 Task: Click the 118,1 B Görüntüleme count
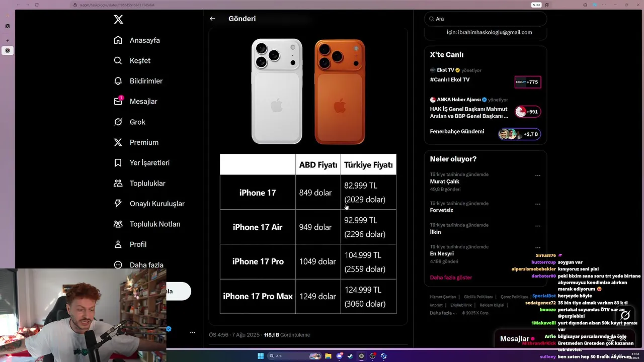click(287, 335)
